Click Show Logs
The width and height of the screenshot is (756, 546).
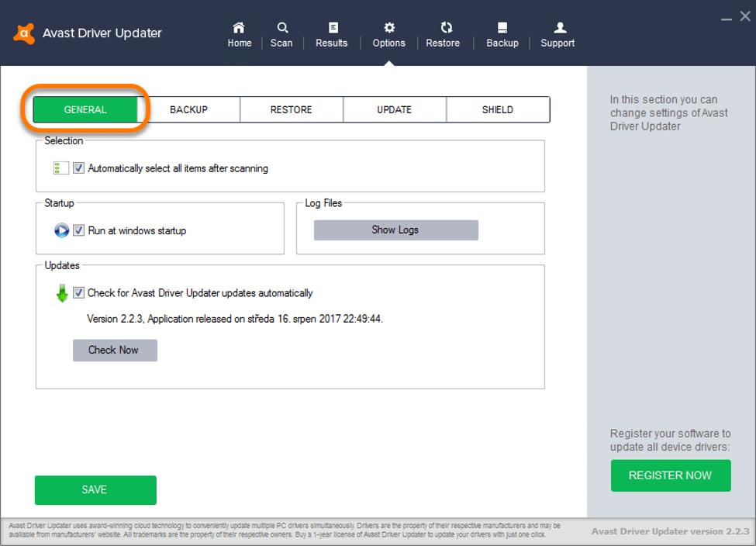(395, 230)
